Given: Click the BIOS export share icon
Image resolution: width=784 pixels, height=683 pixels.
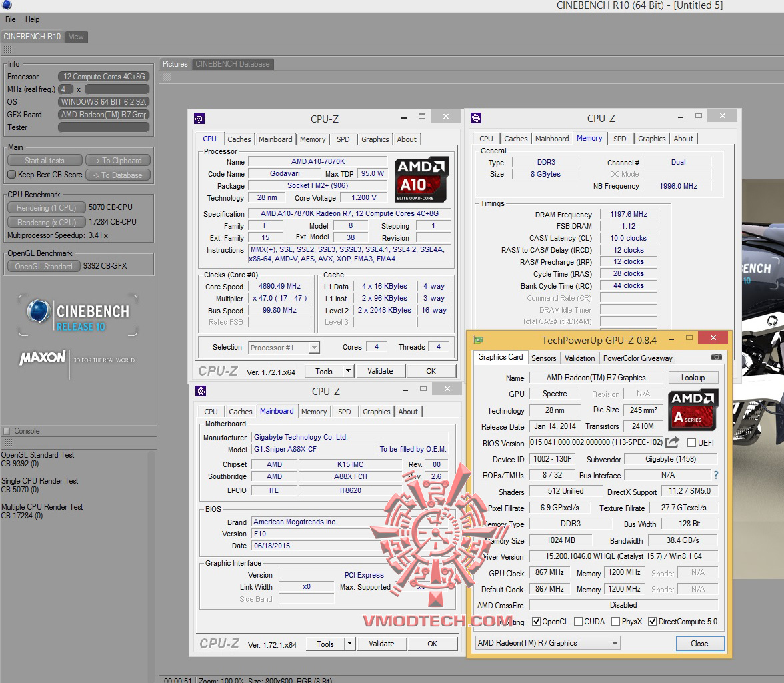Looking at the screenshot, I should click(672, 442).
